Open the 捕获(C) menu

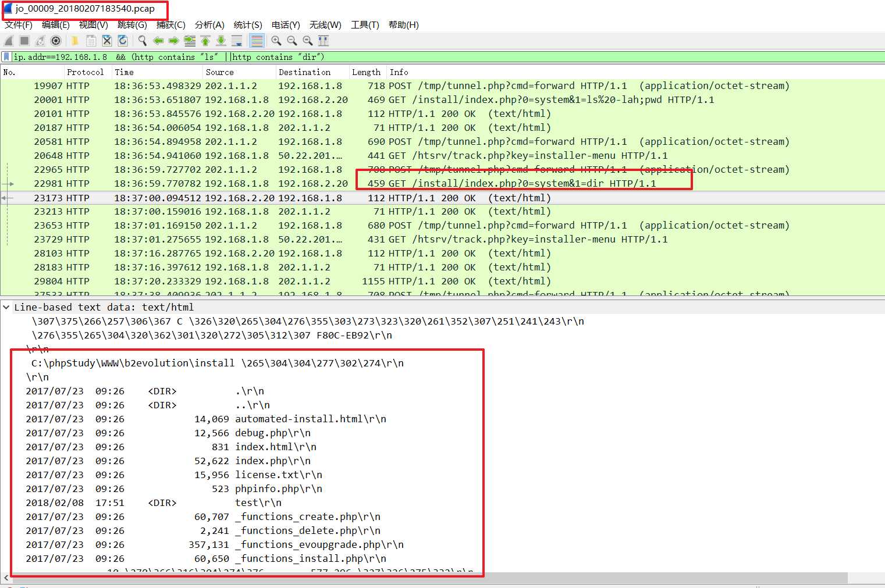[171, 24]
